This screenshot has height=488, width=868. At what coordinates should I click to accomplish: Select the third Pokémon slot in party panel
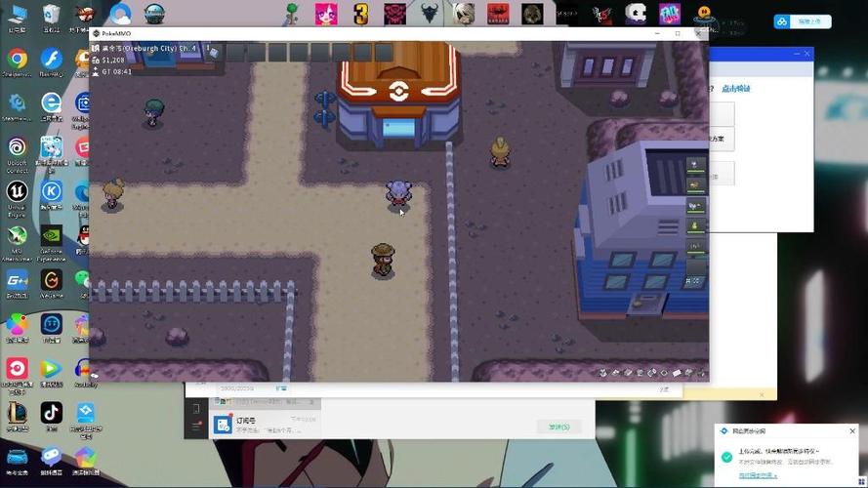[x=696, y=205]
